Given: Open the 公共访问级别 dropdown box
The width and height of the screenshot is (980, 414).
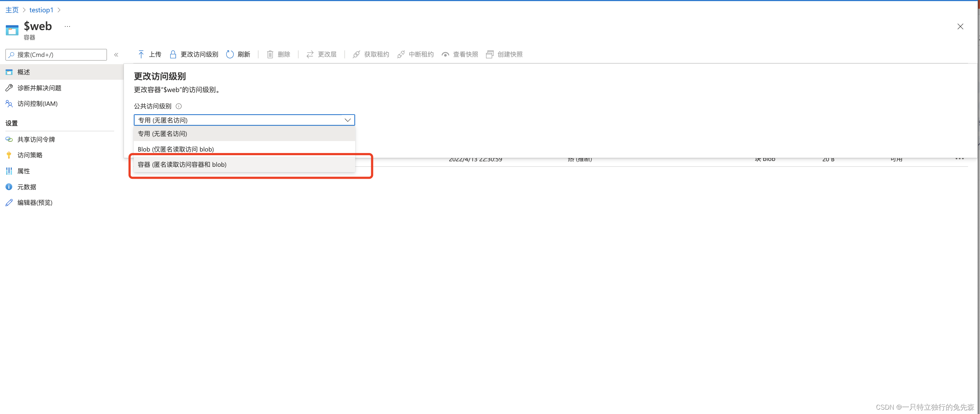Looking at the screenshot, I should (x=244, y=120).
